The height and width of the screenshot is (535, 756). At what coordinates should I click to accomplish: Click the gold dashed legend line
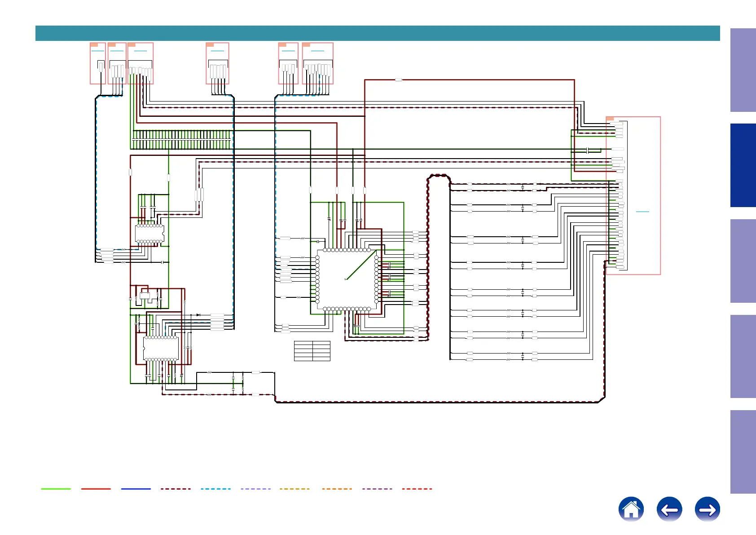(295, 489)
